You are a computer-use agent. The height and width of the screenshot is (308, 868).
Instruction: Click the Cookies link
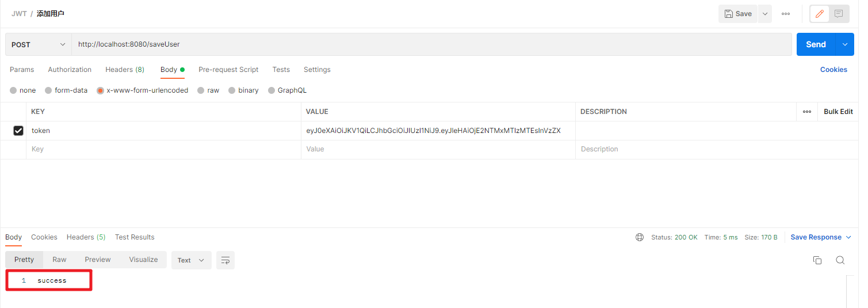tap(833, 70)
